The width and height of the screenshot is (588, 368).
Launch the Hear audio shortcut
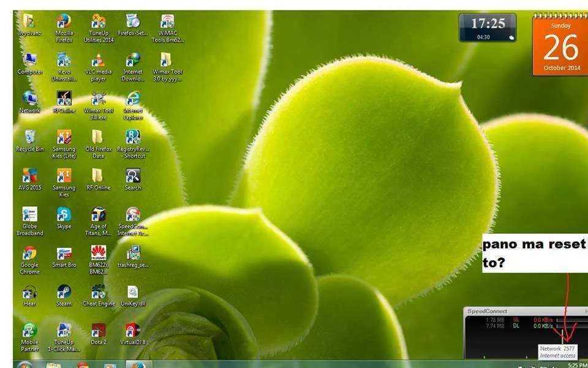(29, 296)
